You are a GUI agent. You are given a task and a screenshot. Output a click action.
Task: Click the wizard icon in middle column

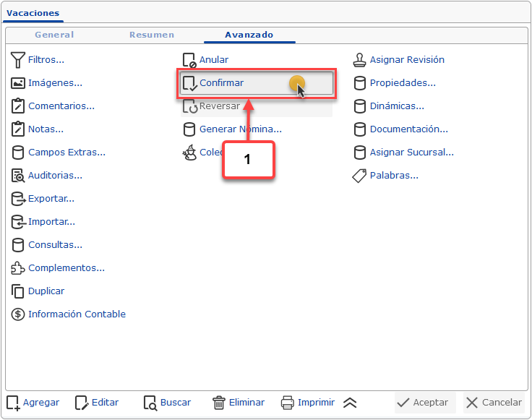189,153
